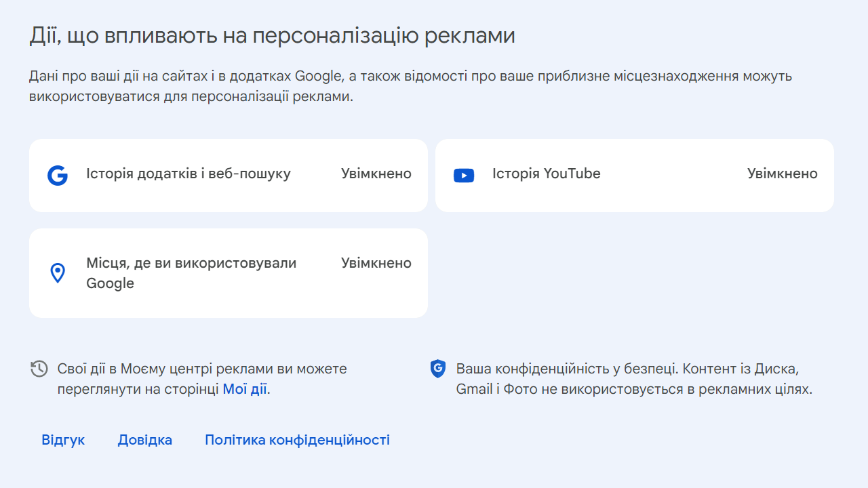Select the Google shield privacy icon
The width and height of the screenshot is (868, 488).
[x=438, y=369]
